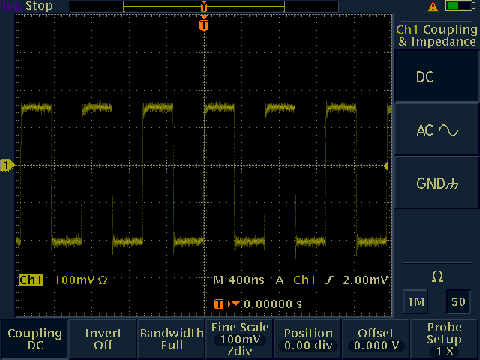This screenshot has width=480, height=360.
Task: Click the rising edge trigger slope symbol
Action: pos(329,280)
